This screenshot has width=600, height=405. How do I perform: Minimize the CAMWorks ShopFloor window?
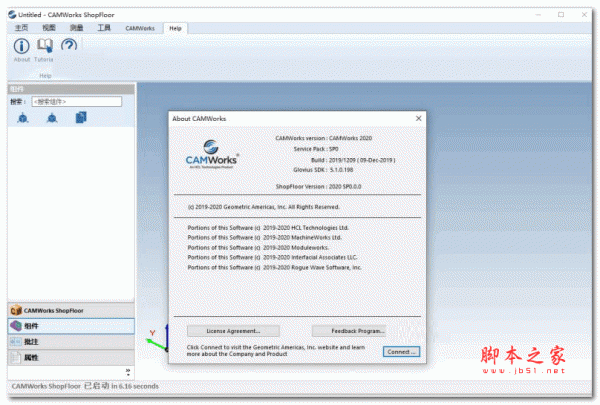(x=538, y=15)
